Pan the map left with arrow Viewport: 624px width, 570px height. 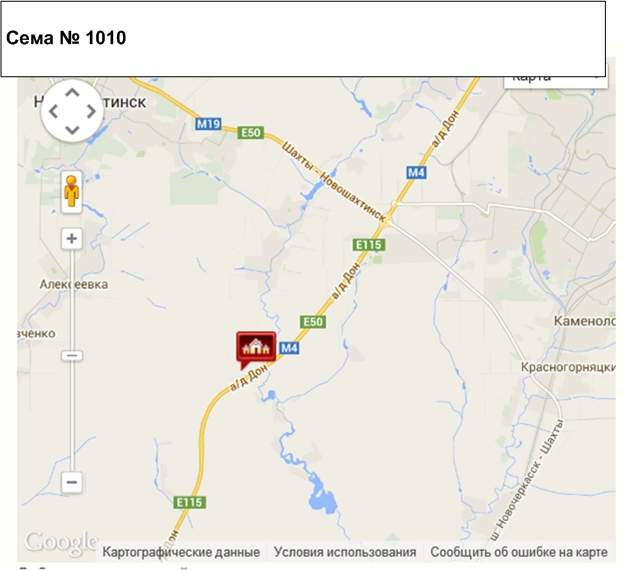pyautogui.click(x=54, y=111)
